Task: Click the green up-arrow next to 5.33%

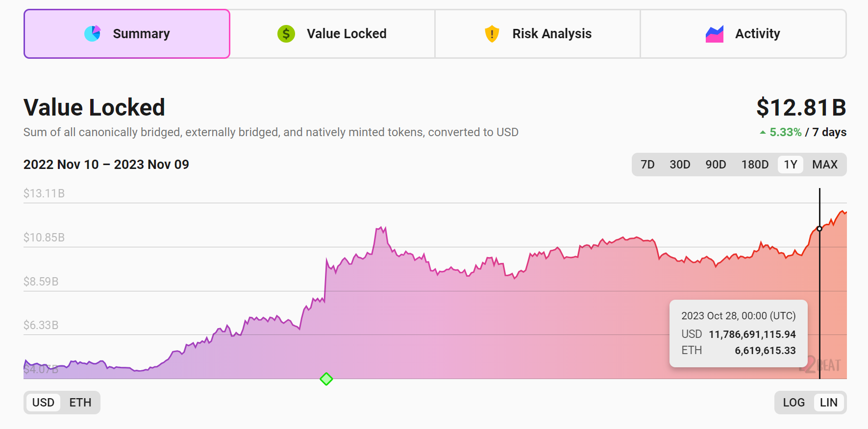Action: 763,132
